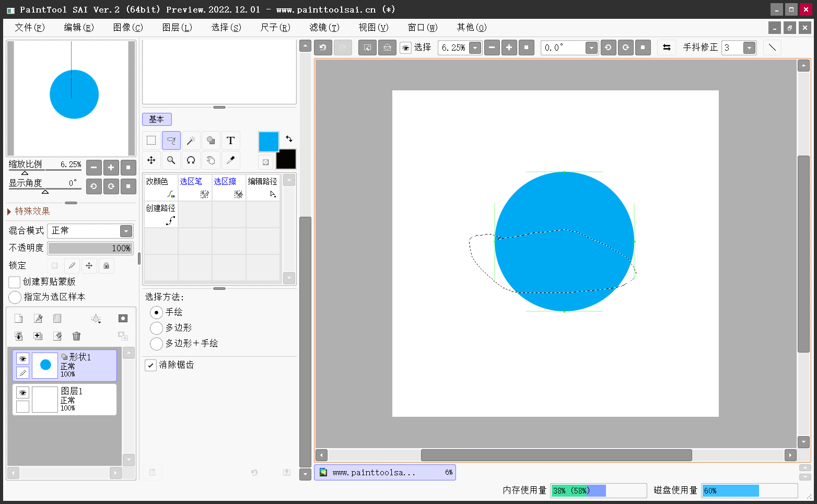Screen dimensions: 817x504
Task: Choose 多边形+手绘 selection method
Action: (156, 344)
